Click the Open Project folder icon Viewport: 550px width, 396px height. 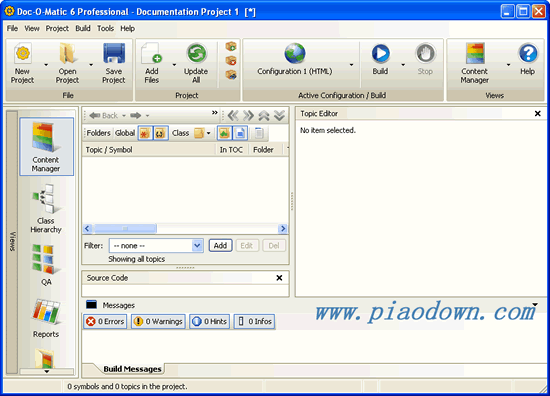67,54
